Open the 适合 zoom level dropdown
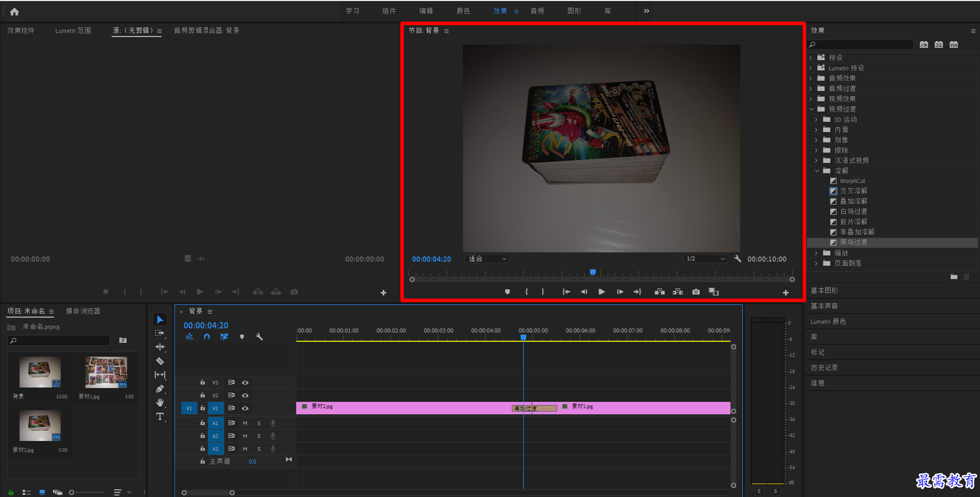Screen dimensions: 980x497 [x=487, y=259]
